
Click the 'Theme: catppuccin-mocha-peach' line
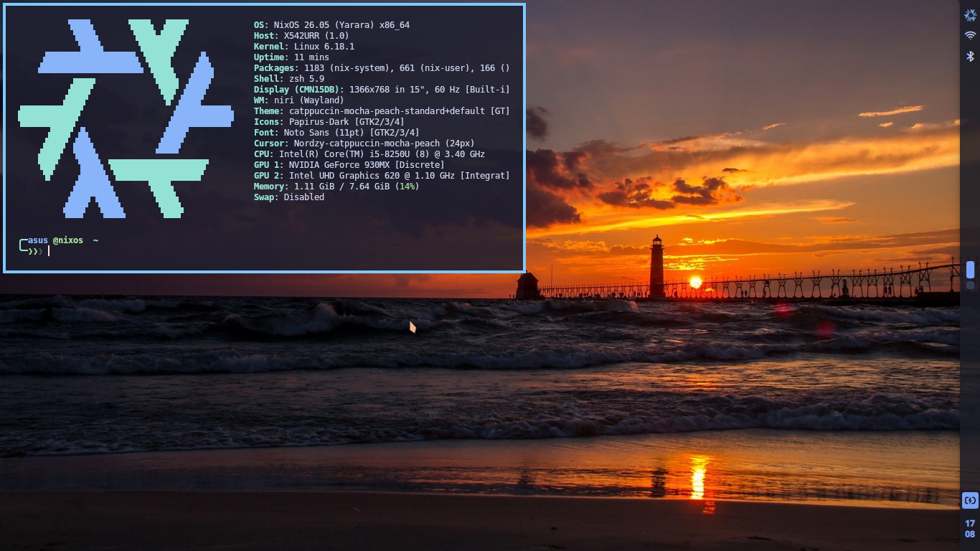pyautogui.click(x=382, y=111)
